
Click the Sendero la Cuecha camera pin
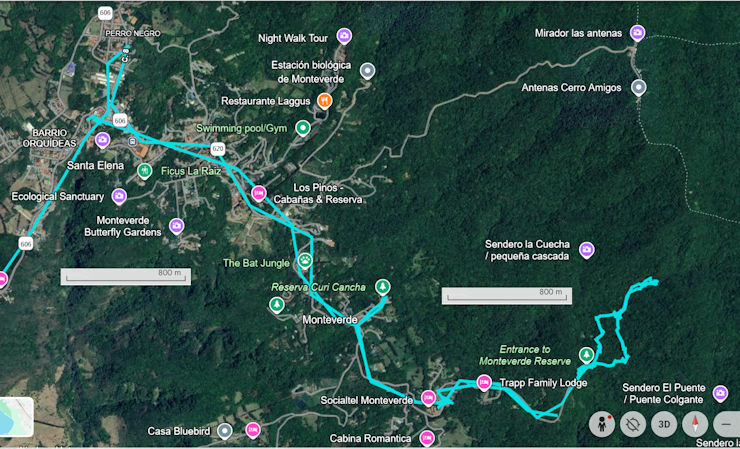(586, 249)
